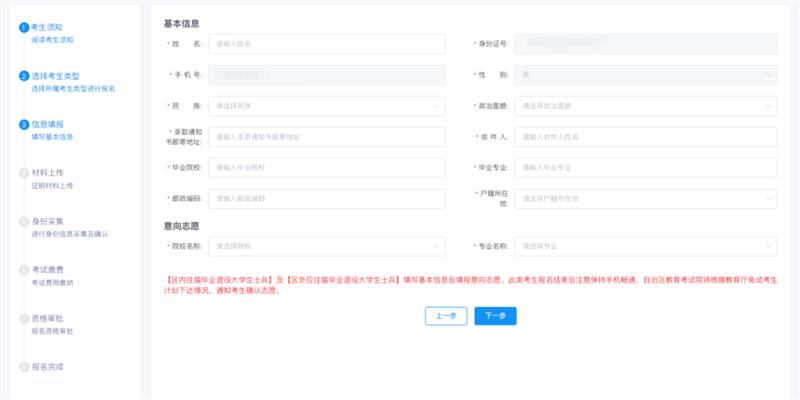Click the blue 下一步 button
Viewport: 800px width, 400px height.
(495, 316)
